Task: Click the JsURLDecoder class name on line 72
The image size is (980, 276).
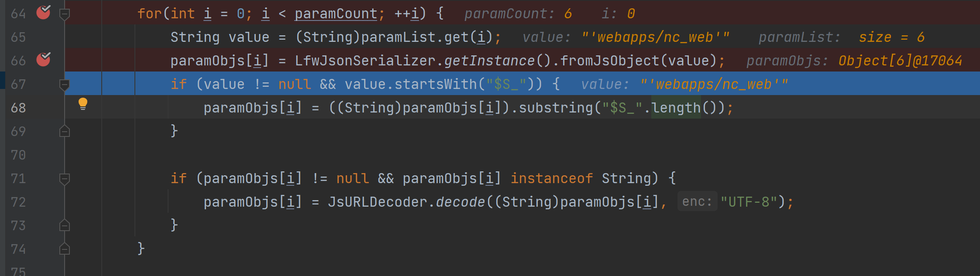Action: (x=377, y=202)
